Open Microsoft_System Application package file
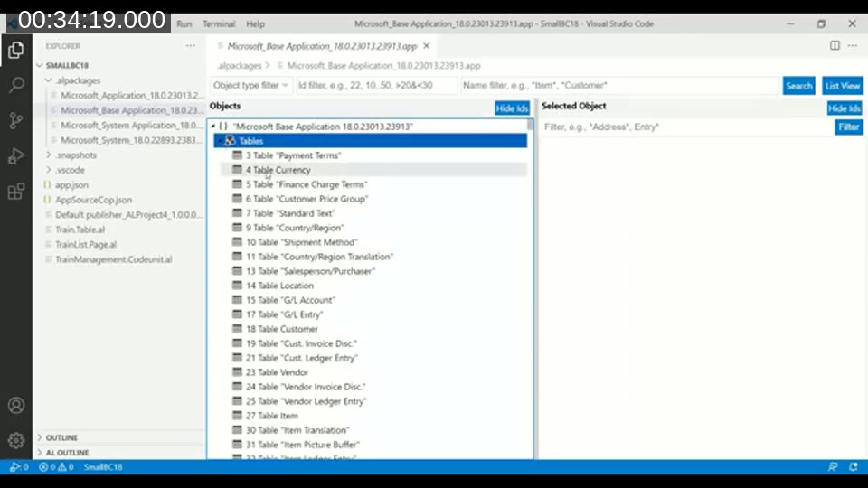 (x=132, y=125)
